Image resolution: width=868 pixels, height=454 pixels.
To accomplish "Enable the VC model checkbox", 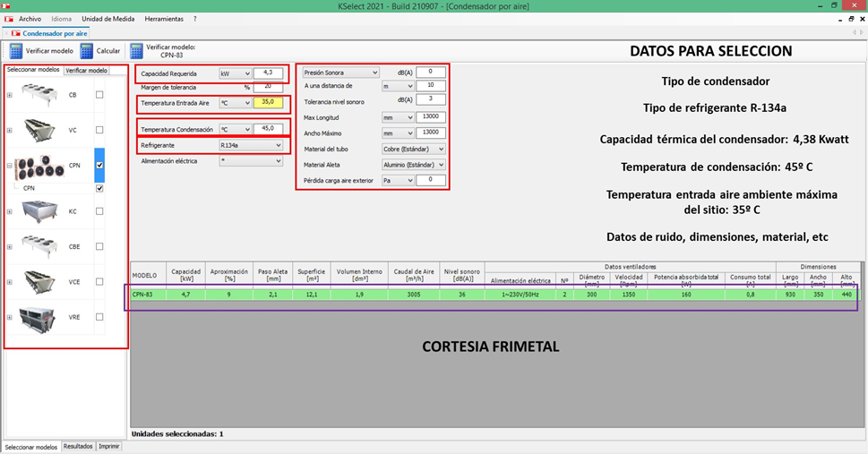I will click(x=99, y=130).
